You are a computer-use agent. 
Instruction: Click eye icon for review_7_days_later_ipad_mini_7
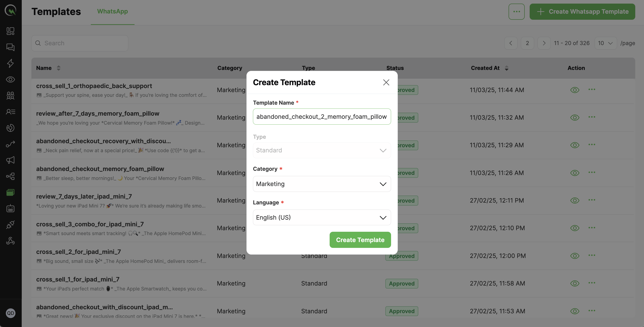click(575, 200)
